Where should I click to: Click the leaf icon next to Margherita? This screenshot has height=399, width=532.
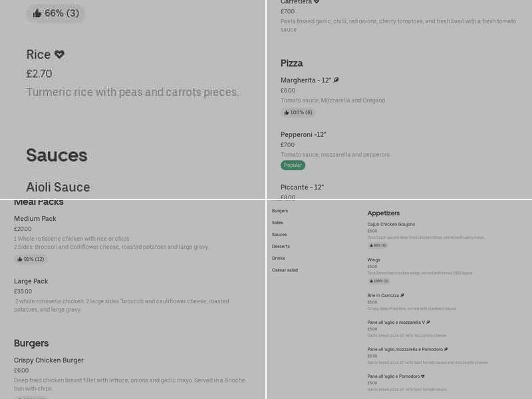tap(336, 80)
